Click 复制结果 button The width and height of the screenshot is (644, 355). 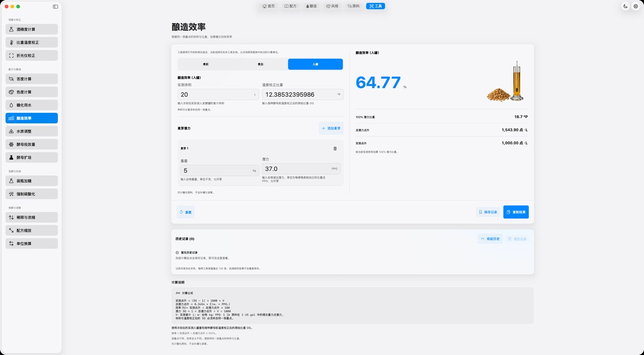[516, 212]
